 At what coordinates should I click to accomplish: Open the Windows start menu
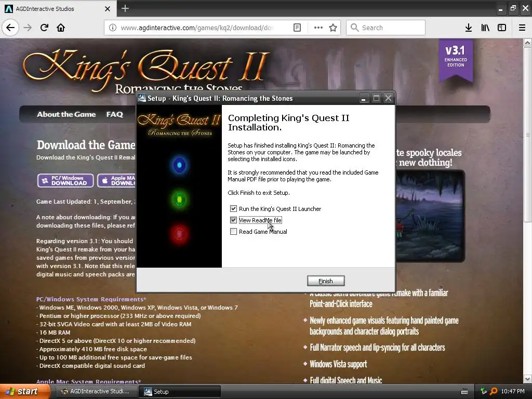(x=25, y=391)
